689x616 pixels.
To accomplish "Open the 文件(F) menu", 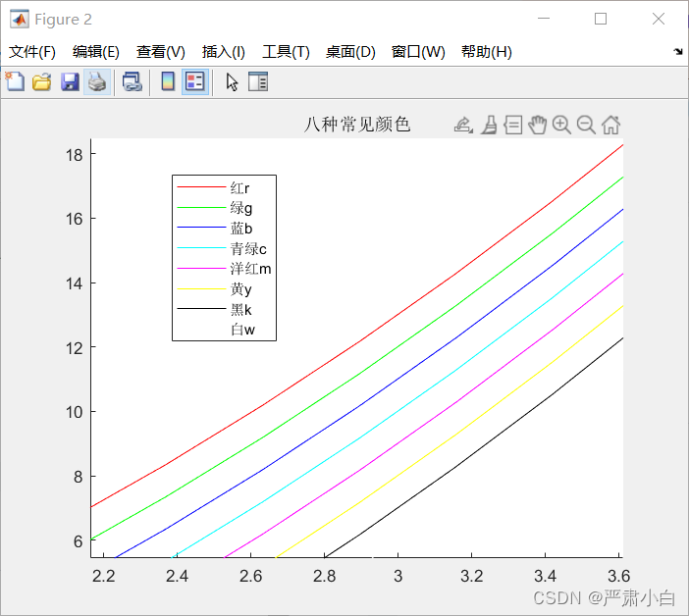I will (x=32, y=52).
